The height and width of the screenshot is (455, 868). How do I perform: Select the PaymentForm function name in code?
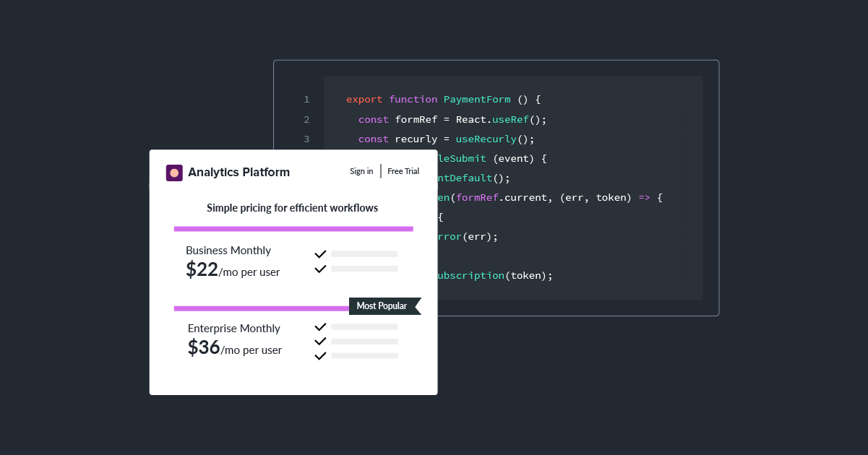(477, 99)
